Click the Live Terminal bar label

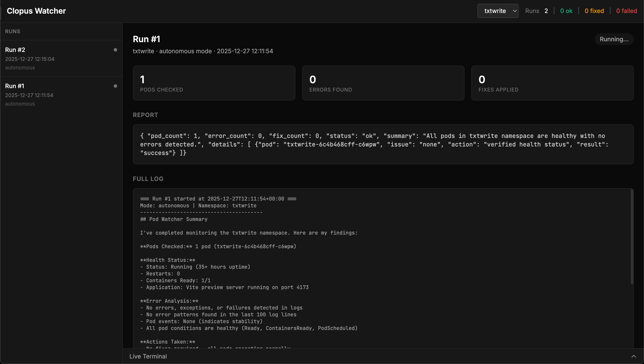coord(148,356)
